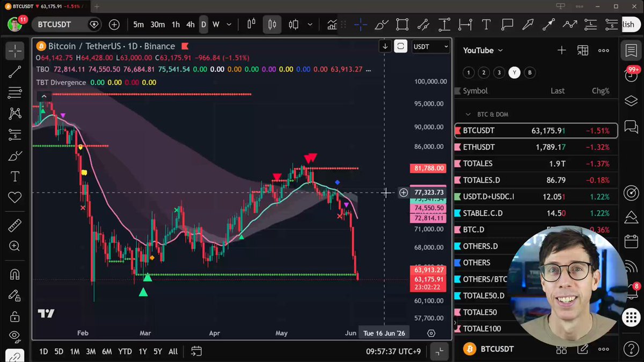
Task: Select the bars chart style icon
Action: [251, 25]
